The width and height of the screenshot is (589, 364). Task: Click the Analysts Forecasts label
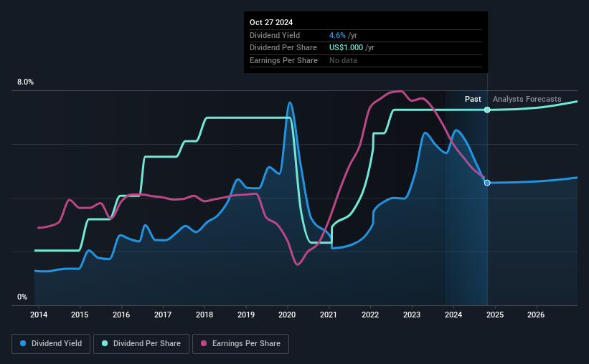(x=527, y=99)
